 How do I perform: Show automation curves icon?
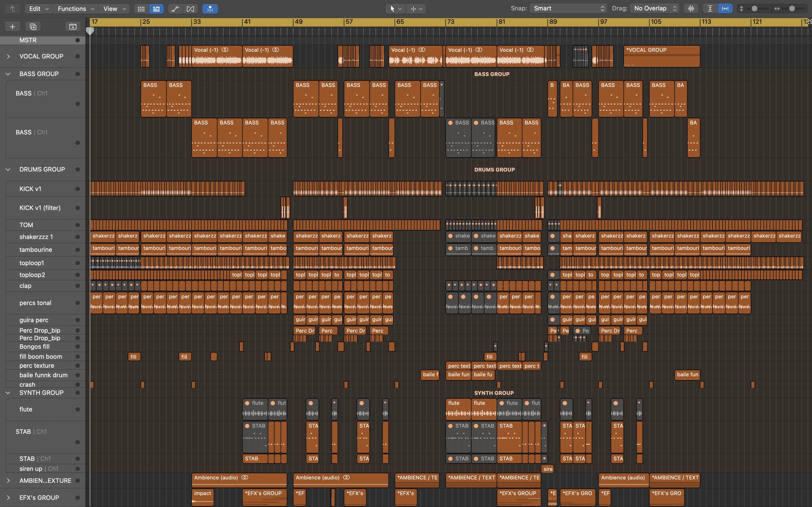[175, 9]
